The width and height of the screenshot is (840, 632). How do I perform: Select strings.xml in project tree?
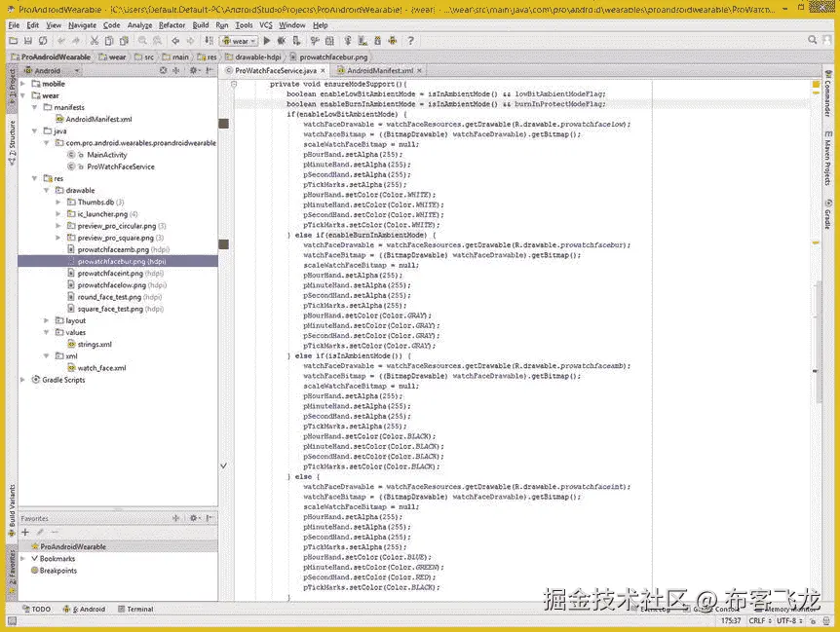90,345
